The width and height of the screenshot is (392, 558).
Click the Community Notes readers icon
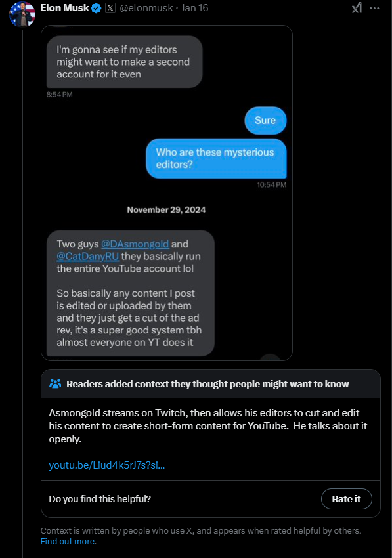click(x=56, y=383)
